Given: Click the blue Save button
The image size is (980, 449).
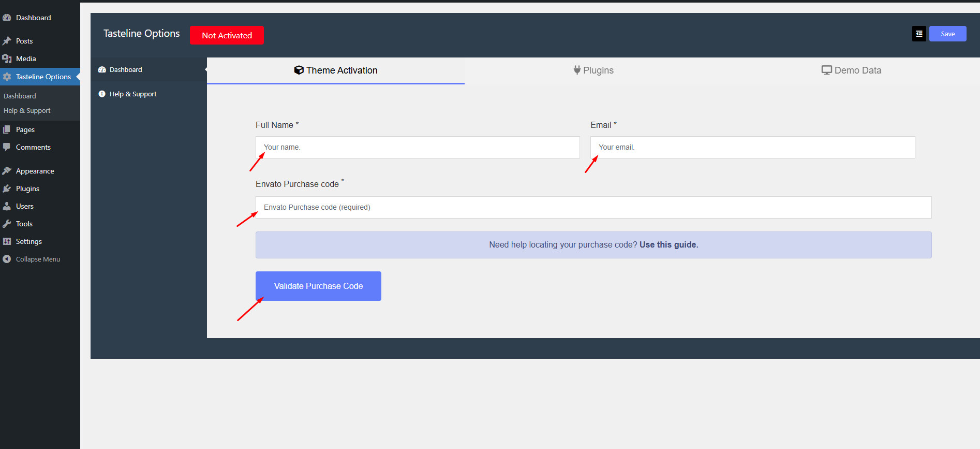Looking at the screenshot, I should pyautogui.click(x=947, y=34).
